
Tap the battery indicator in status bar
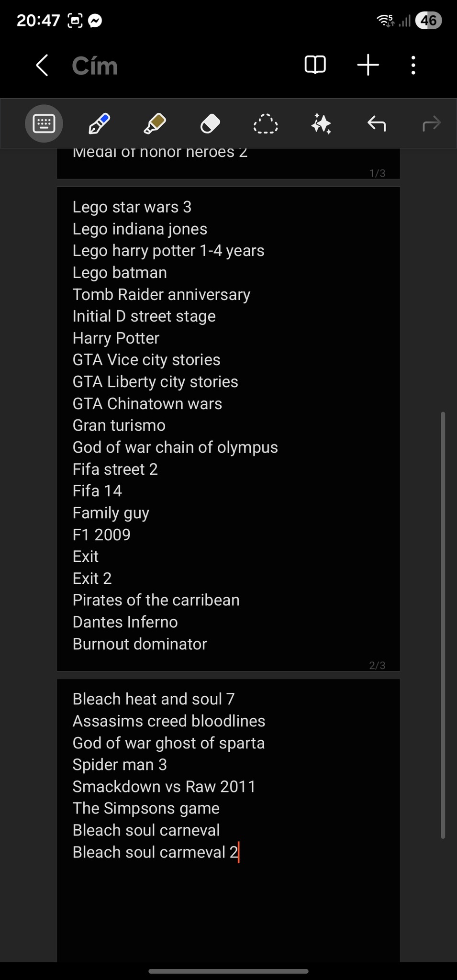tap(428, 21)
